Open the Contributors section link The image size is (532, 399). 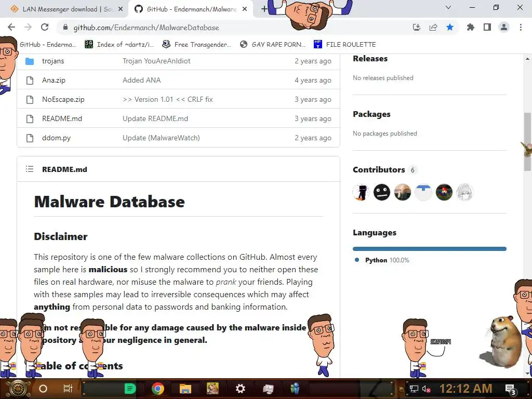[379, 170]
